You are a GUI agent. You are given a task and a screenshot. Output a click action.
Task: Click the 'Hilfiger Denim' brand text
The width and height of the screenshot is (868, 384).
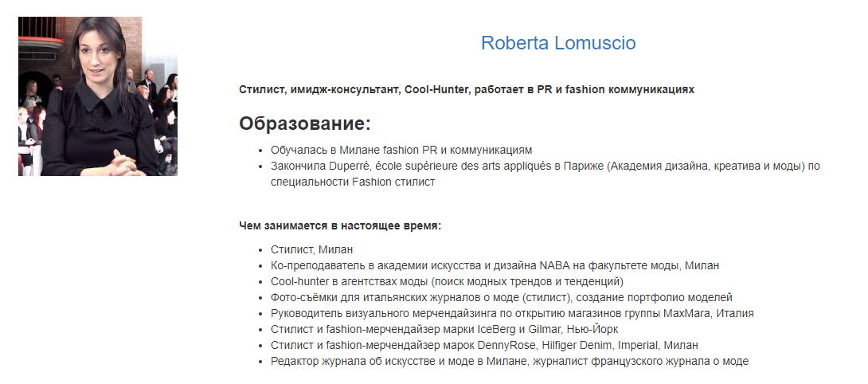[x=569, y=345]
